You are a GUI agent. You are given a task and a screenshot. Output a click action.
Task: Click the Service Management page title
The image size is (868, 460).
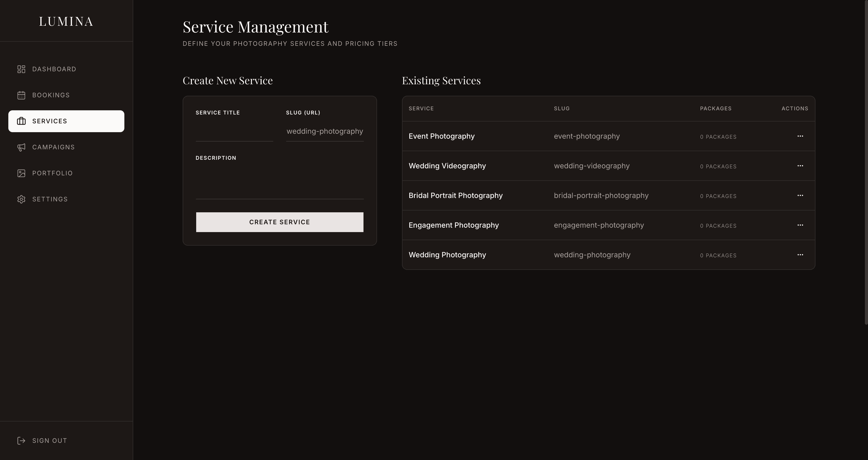256,27
